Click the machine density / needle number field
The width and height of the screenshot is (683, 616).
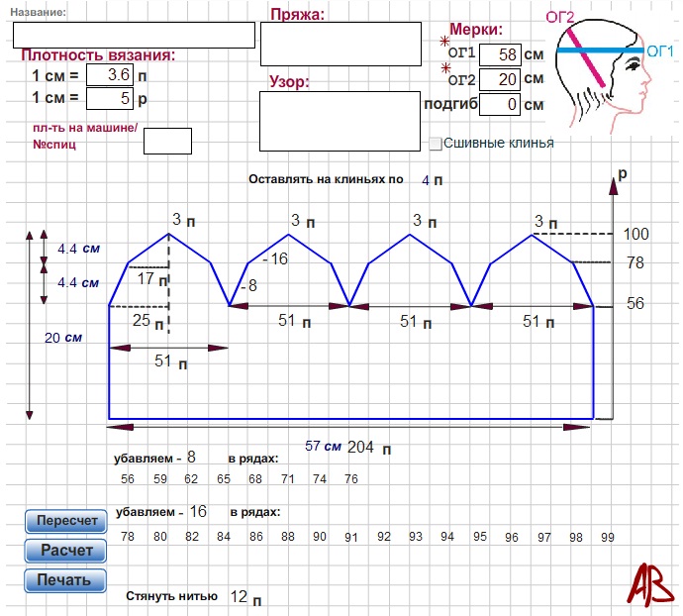[167, 141]
